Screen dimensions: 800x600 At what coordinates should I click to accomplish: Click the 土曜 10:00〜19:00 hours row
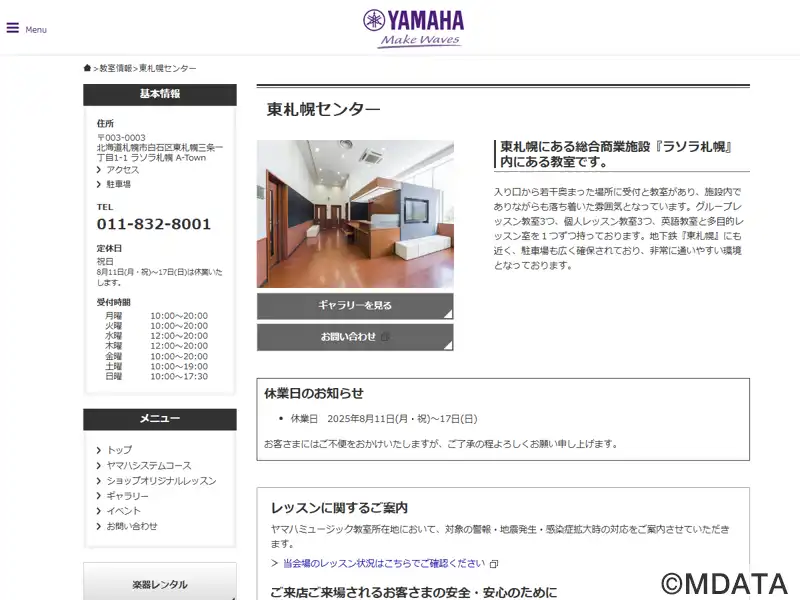pos(156,366)
